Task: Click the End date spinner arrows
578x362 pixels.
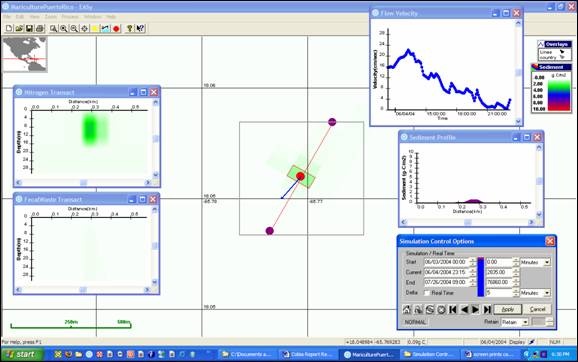Action: [x=473, y=282]
